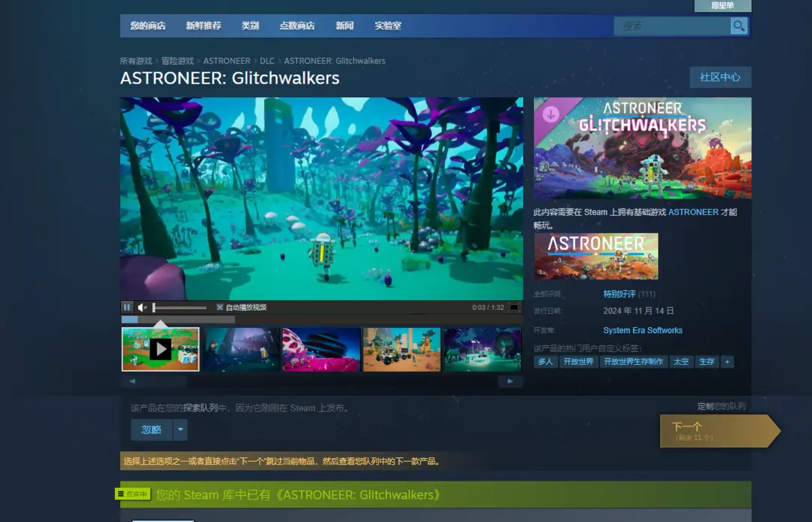Adjust the video volume slider

pyautogui.click(x=179, y=308)
